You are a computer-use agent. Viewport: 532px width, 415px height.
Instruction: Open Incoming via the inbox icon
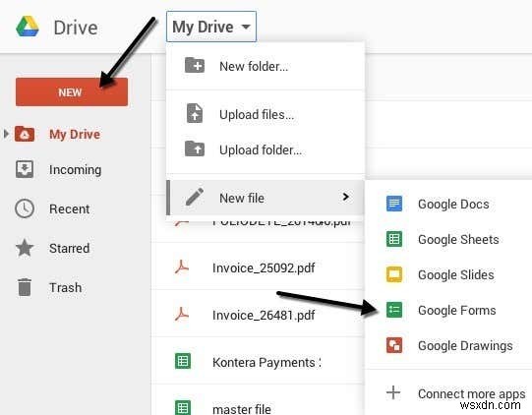[25, 169]
